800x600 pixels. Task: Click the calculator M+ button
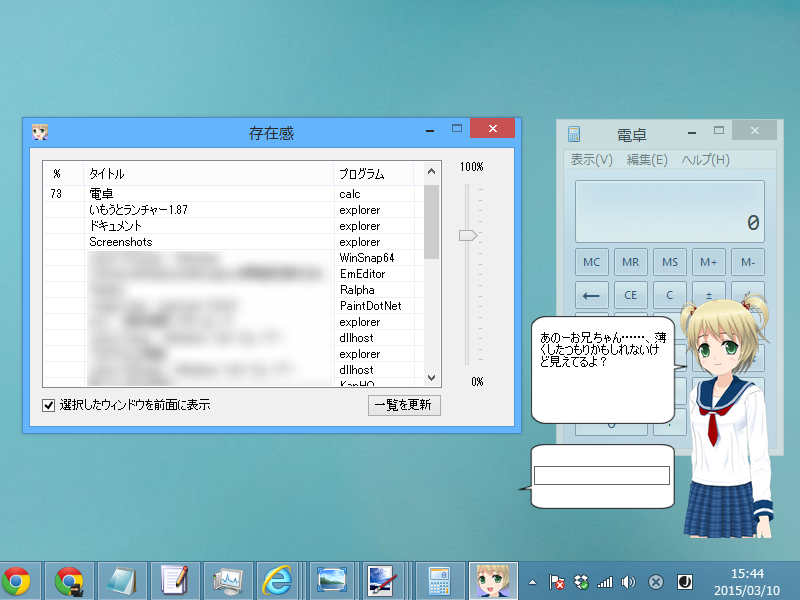coord(709,262)
